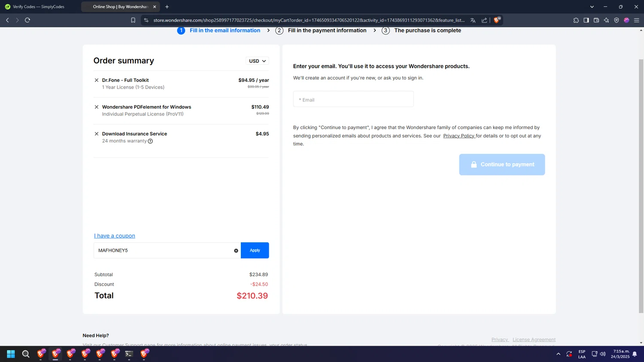Open volume control in system tray

[x=603, y=354]
